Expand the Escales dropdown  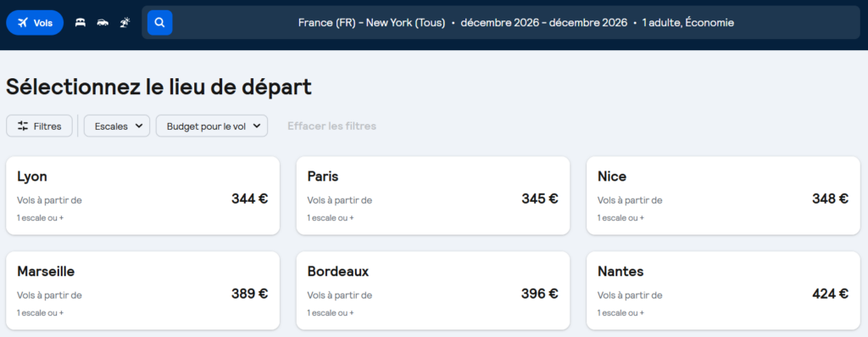tap(117, 126)
